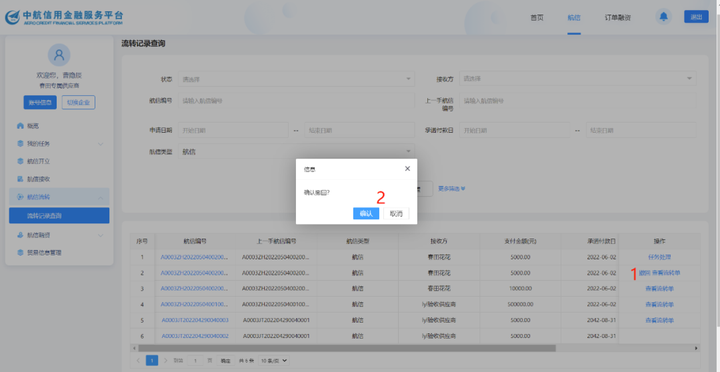
Task: Confirm the withdrawal with 确认 button
Action: (366, 214)
